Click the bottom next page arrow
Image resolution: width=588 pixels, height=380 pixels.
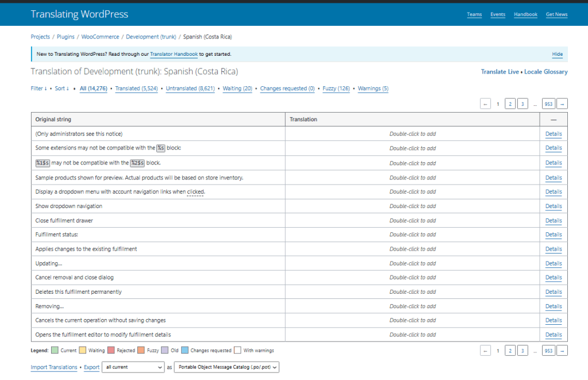pyautogui.click(x=562, y=351)
